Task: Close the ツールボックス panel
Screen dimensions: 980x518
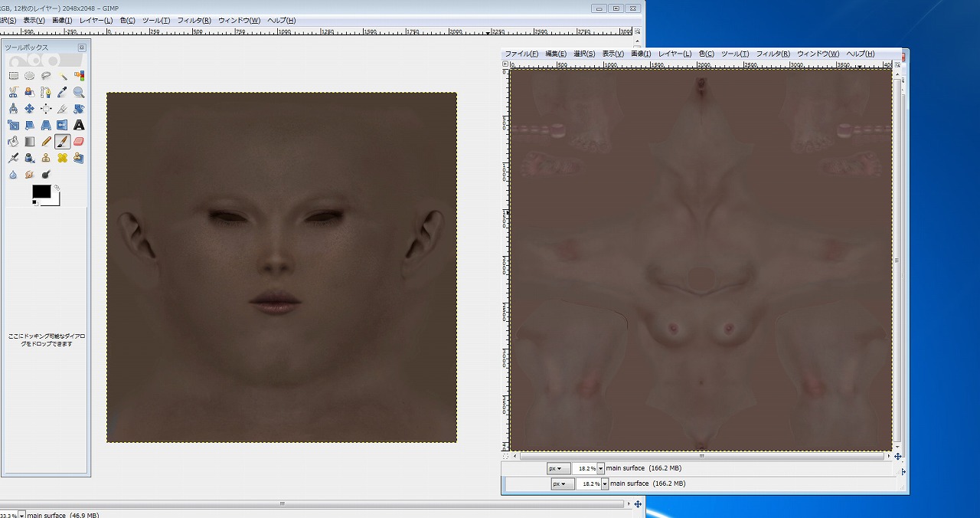Action: pos(82,48)
